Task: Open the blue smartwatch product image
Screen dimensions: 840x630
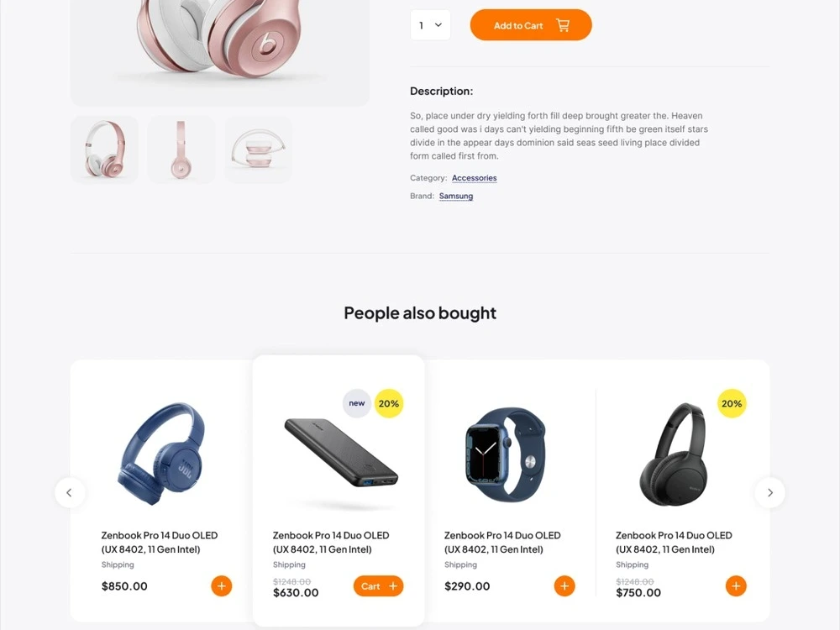Action: 507,454
